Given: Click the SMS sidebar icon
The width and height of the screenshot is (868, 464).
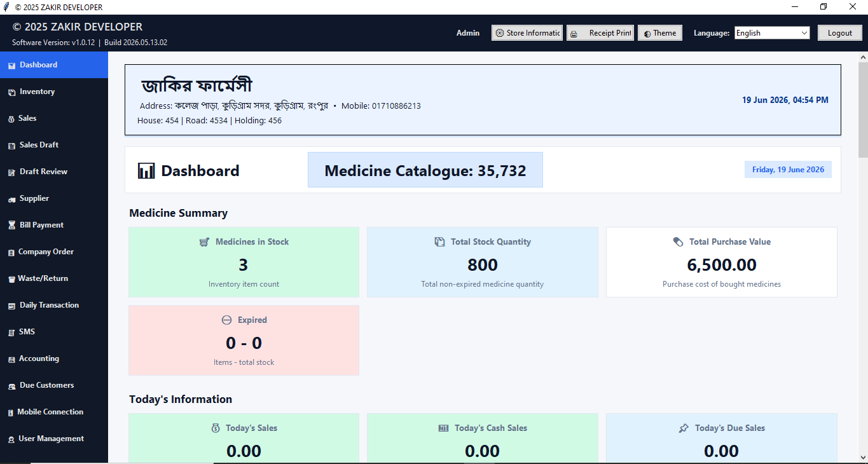Looking at the screenshot, I should click(x=11, y=332).
